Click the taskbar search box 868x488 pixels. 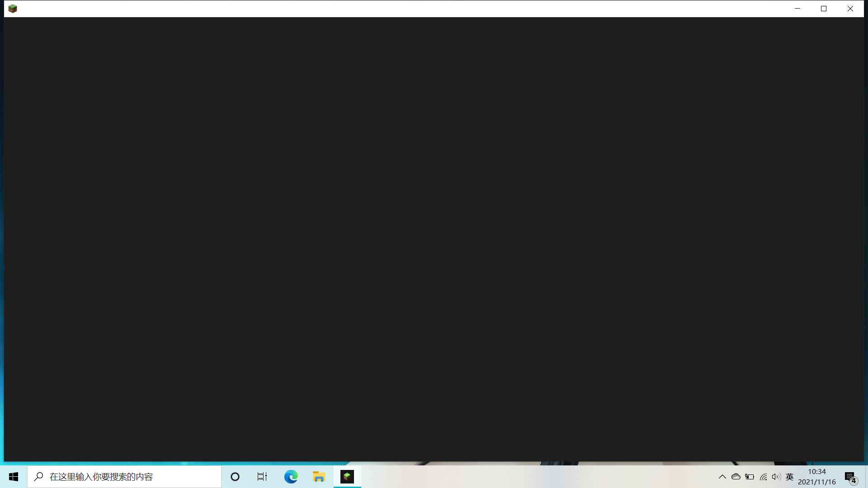124,477
